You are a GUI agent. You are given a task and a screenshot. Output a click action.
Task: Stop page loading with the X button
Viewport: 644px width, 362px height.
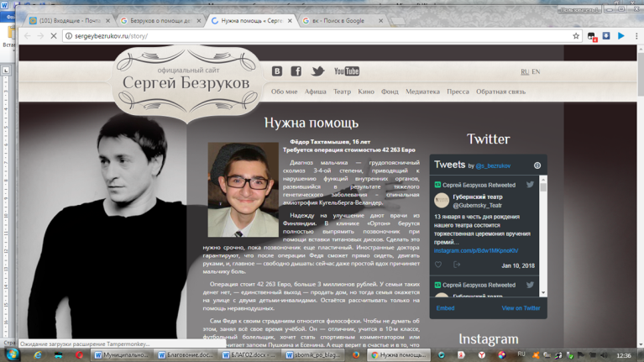(54, 36)
